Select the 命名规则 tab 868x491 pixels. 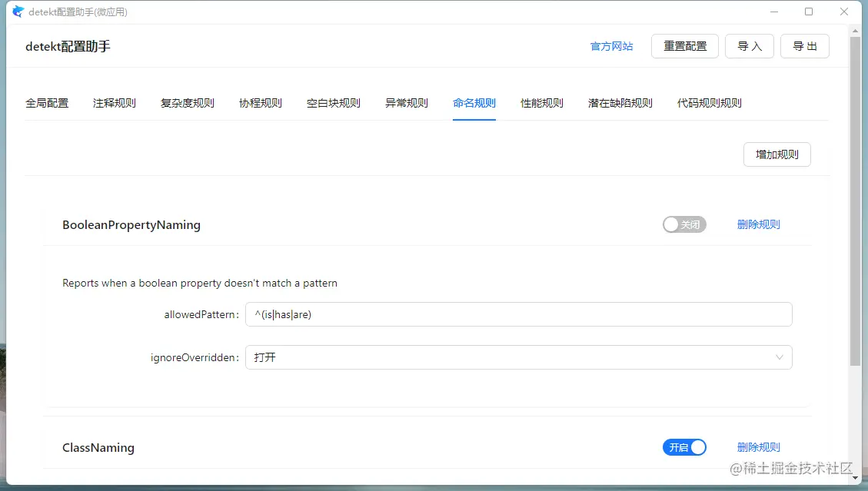(474, 103)
